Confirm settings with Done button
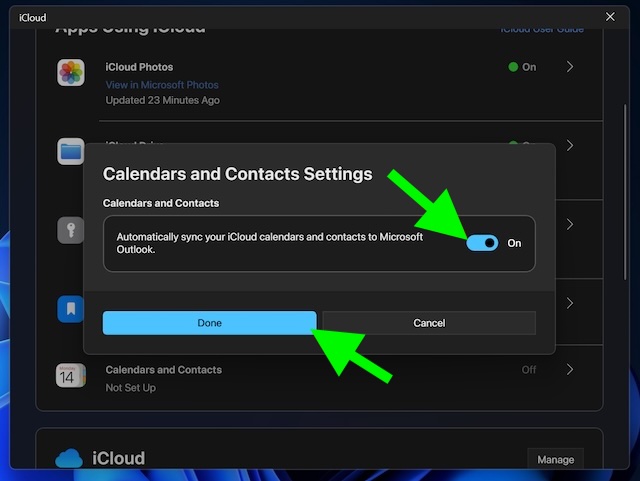This screenshot has width=640, height=481. click(209, 323)
